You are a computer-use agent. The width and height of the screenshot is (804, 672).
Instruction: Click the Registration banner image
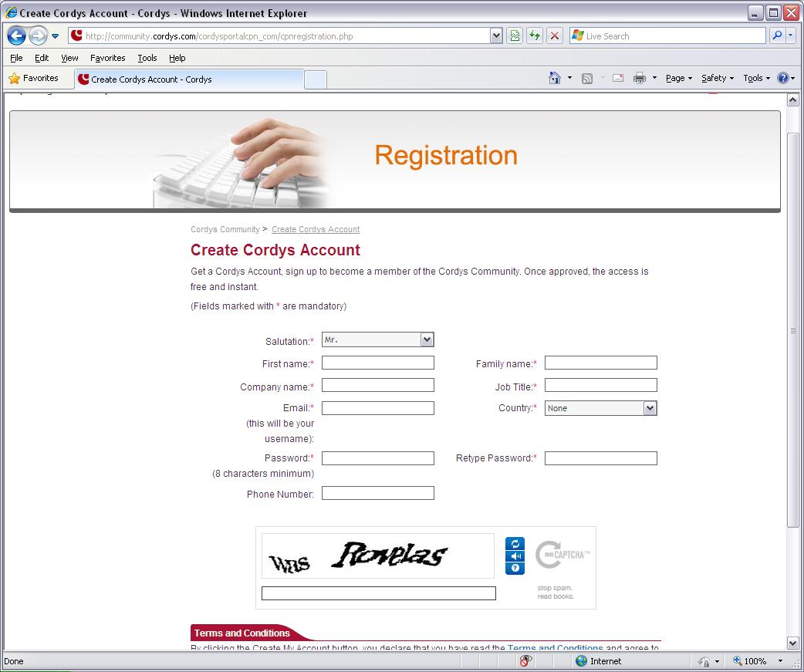coord(395,161)
